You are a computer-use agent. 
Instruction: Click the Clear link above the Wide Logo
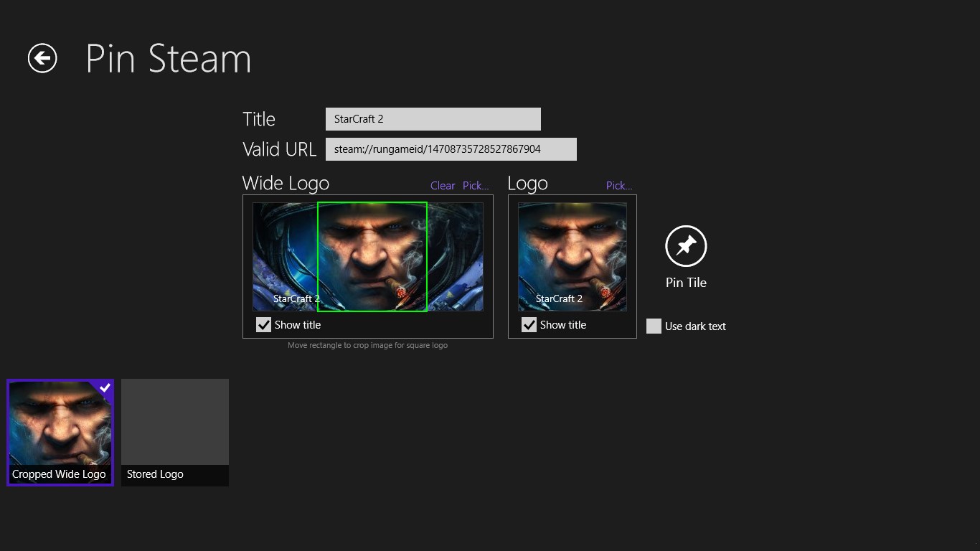pos(442,185)
